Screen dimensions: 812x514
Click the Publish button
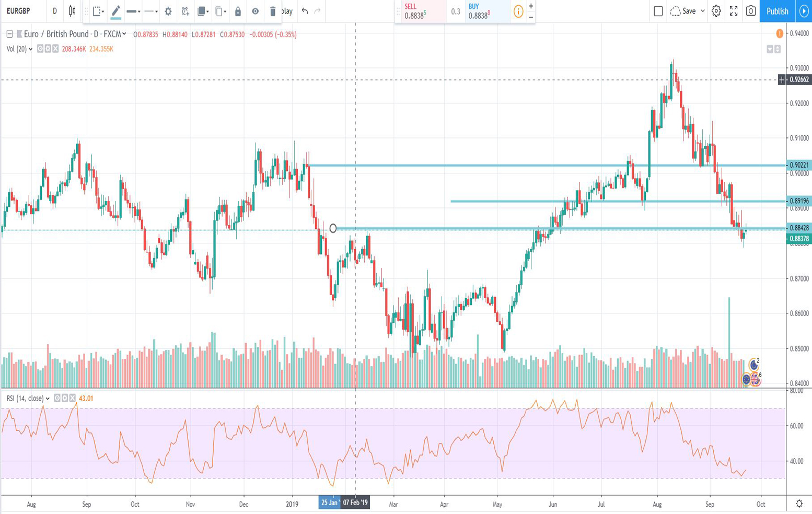click(x=778, y=11)
